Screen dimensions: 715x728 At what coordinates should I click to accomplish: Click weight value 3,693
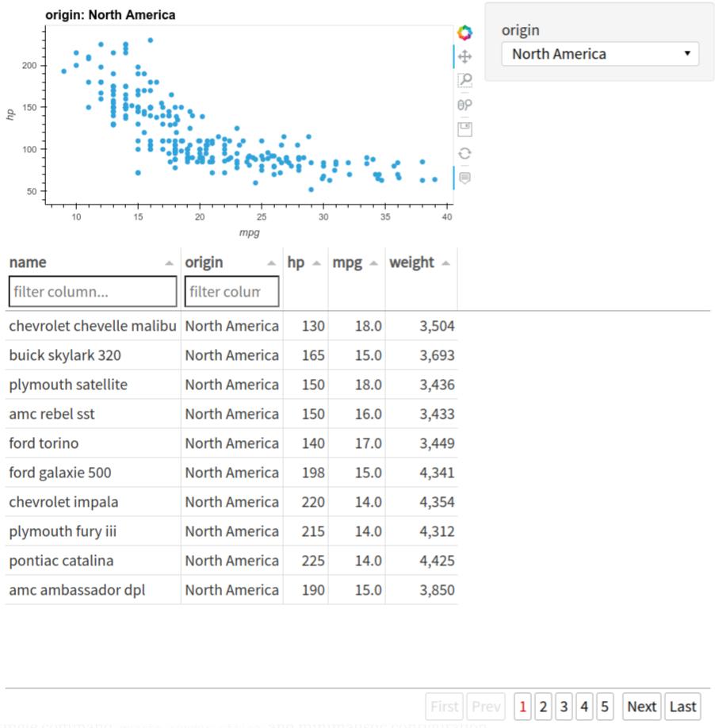click(437, 355)
